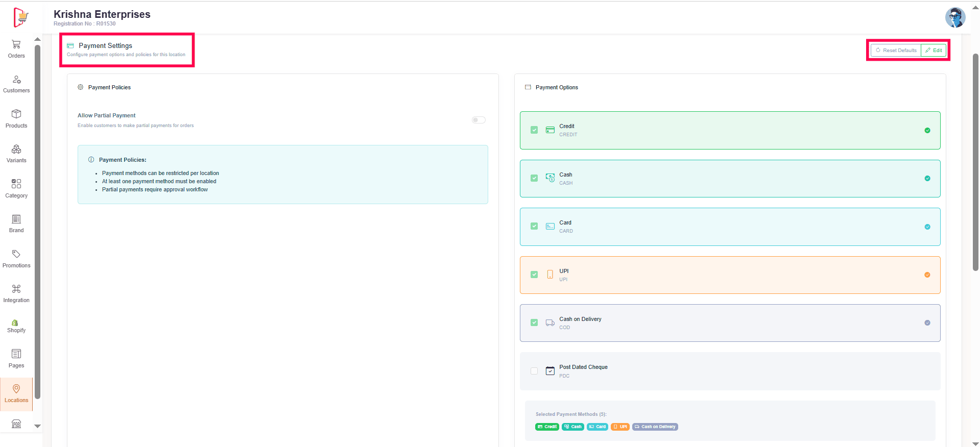Click the page scrollbar down arrow
The image size is (980, 447).
(x=975, y=443)
